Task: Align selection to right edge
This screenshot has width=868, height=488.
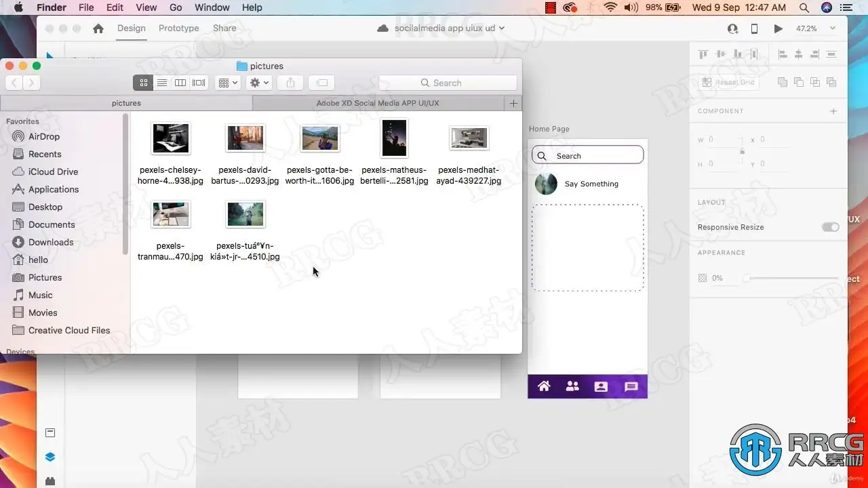Action: coord(815,54)
